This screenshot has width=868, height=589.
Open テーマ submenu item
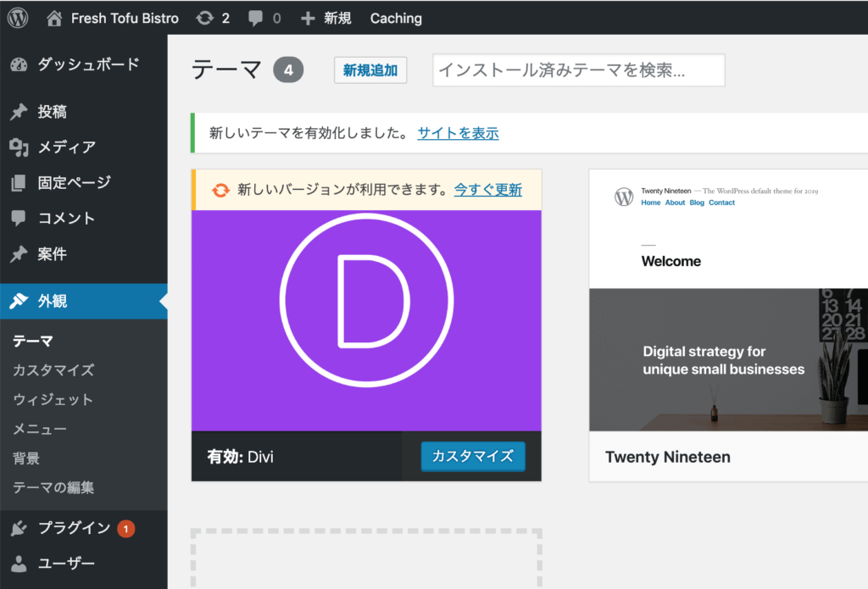[x=33, y=341]
